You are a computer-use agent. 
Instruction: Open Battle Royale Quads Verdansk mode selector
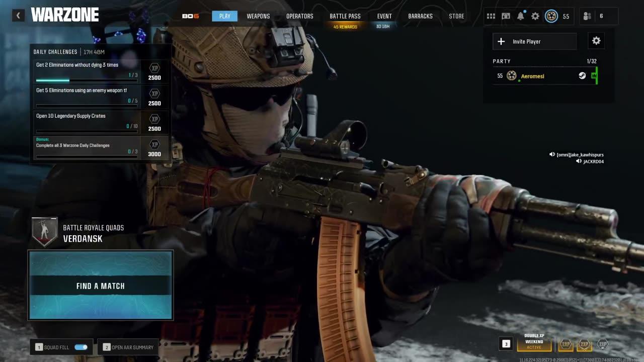[78, 233]
